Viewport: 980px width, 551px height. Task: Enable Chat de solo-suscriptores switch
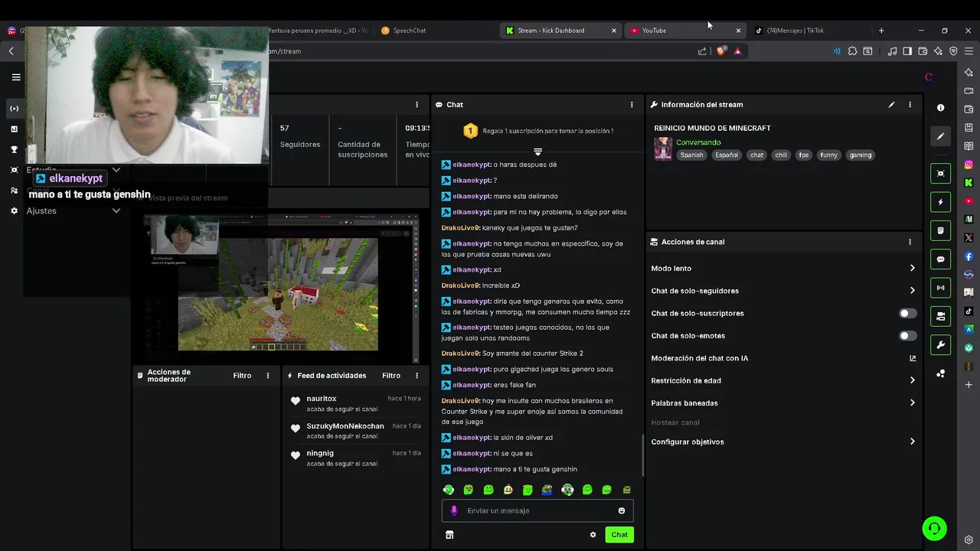[907, 313]
